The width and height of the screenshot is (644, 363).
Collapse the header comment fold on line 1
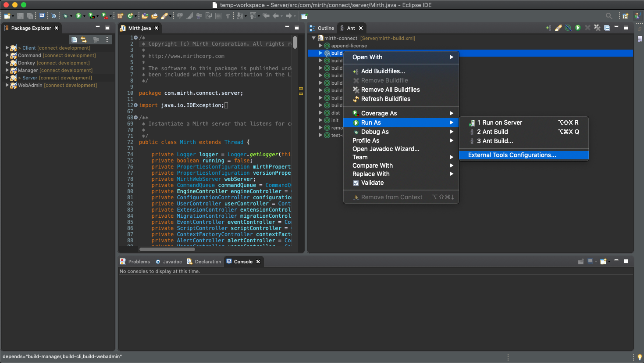(x=136, y=38)
